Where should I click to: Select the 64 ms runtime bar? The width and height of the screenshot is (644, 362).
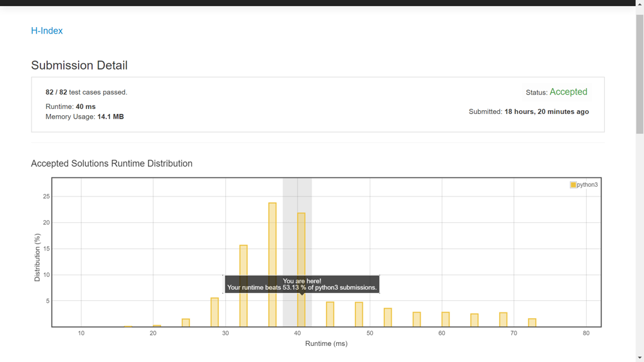475,320
